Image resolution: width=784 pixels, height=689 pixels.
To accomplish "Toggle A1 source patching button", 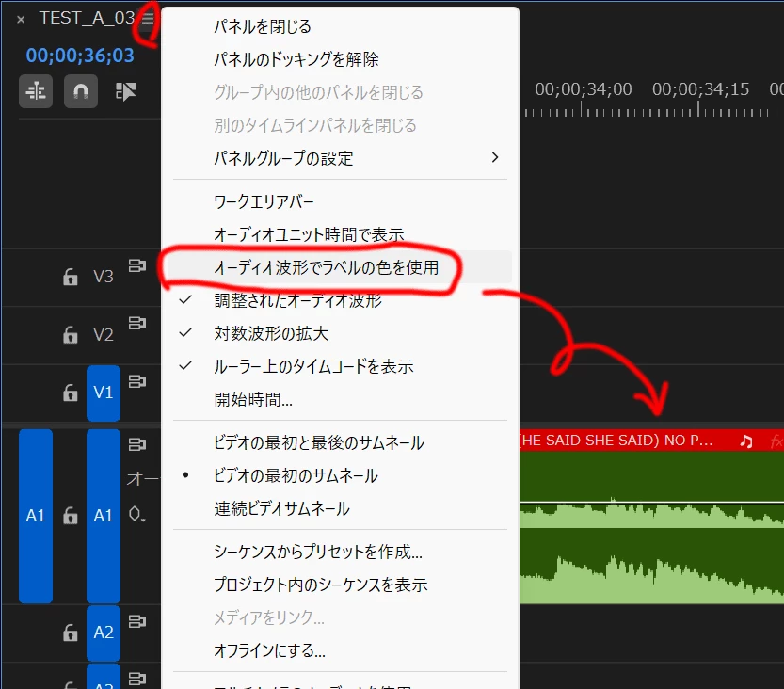I will coord(36,516).
